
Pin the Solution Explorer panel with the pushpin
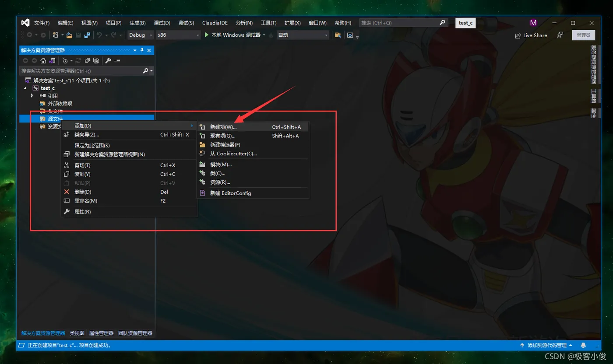142,50
